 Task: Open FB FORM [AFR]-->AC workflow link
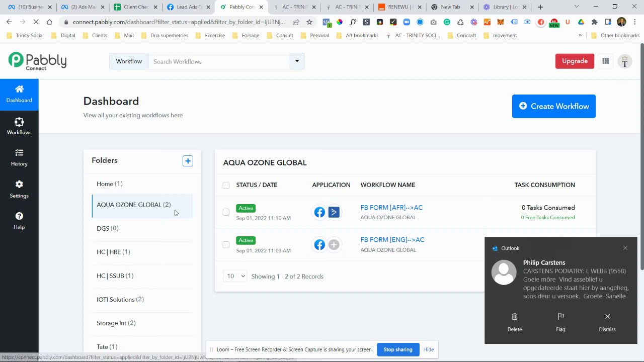coord(391,208)
